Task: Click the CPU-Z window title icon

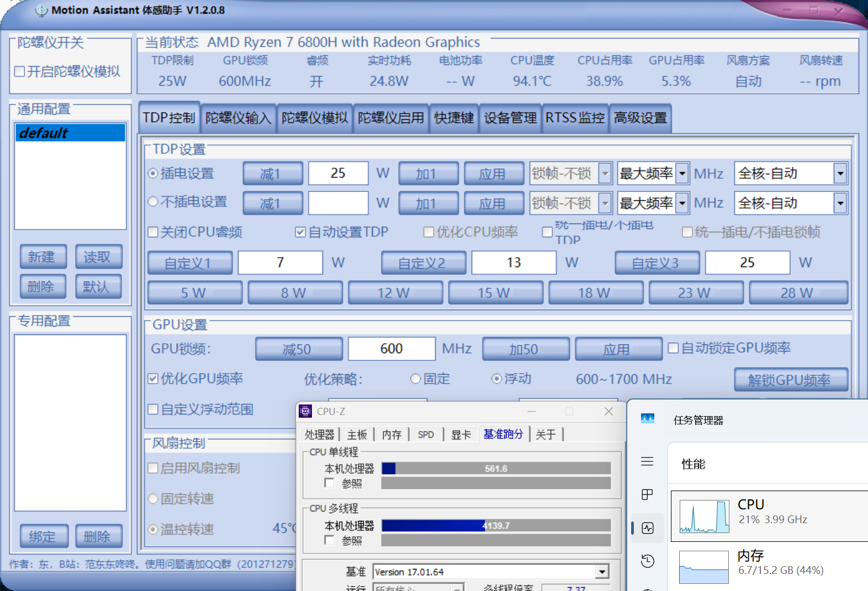Action: click(x=305, y=411)
